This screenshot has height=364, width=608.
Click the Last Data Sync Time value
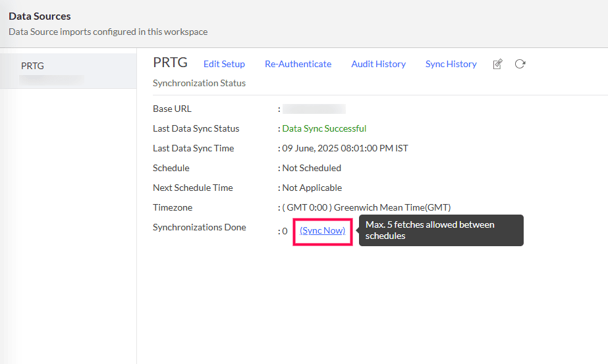(x=345, y=148)
